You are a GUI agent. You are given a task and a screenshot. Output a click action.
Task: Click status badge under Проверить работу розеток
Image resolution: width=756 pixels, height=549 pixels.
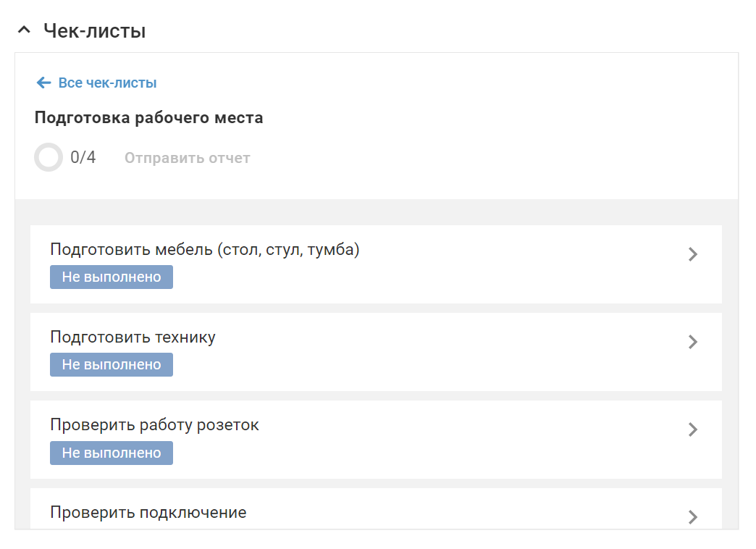click(x=112, y=453)
